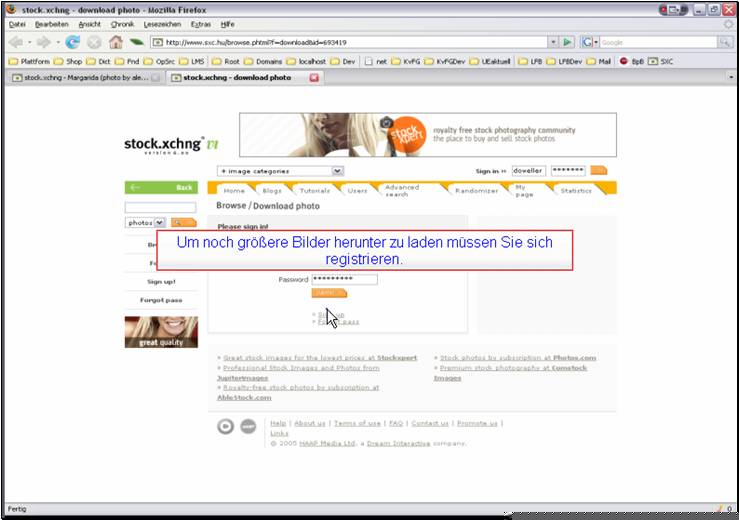Open the address bar history dropdown arrow
The image size is (739, 520).
[553, 42]
